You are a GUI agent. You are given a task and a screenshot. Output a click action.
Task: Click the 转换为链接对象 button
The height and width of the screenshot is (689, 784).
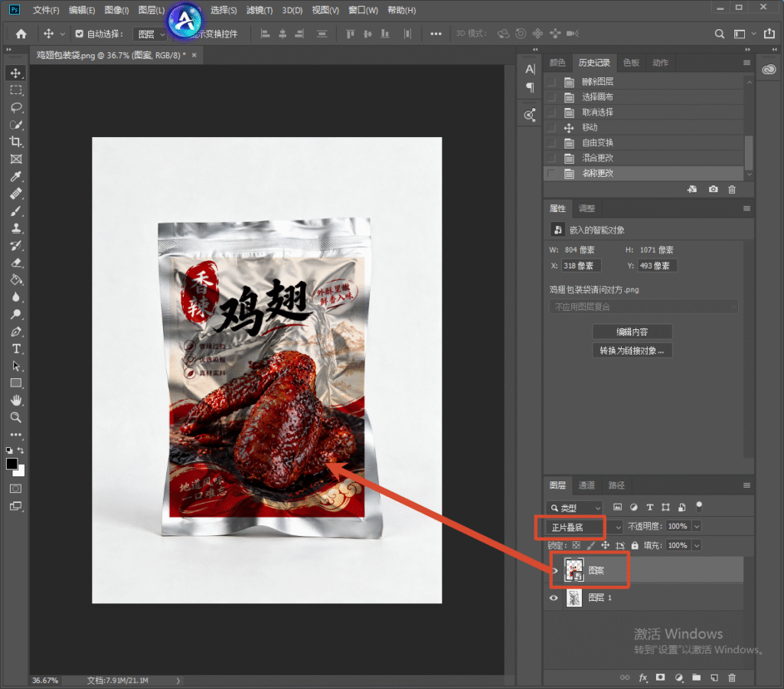(x=632, y=351)
